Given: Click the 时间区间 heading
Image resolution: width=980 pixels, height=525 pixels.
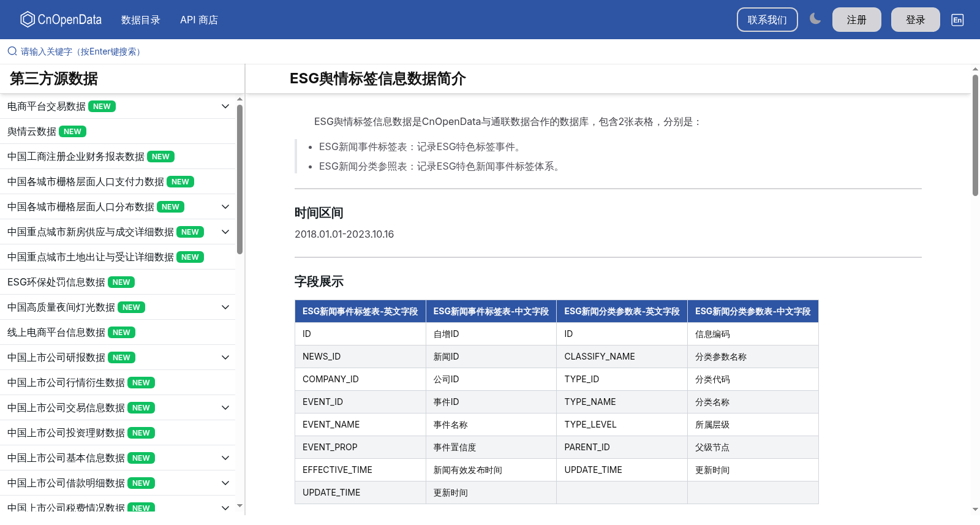Looking at the screenshot, I should click(x=319, y=213).
